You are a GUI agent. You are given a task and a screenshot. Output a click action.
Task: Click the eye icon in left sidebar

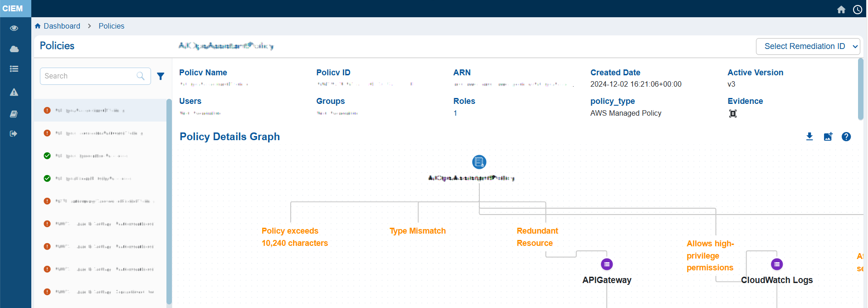pos(14,28)
